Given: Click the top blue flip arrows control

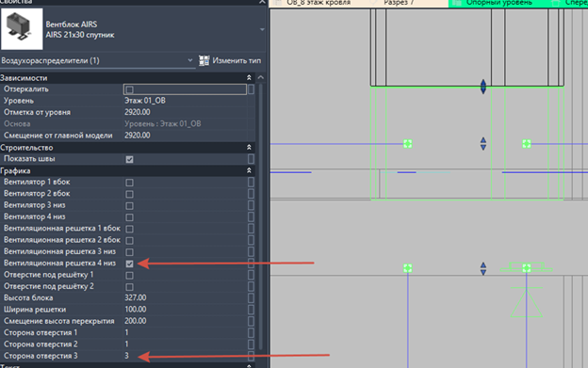Looking at the screenshot, I should pyautogui.click(x=483, y=87).
